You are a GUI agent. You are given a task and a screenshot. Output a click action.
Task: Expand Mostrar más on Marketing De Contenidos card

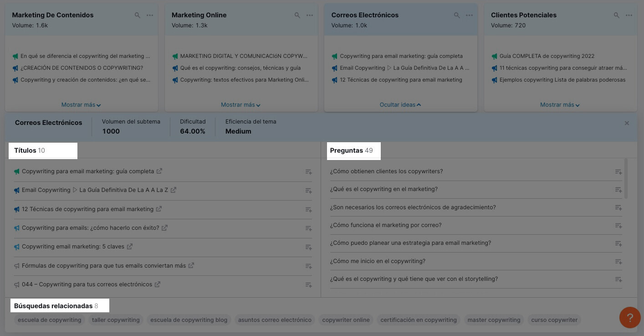tap(81, 105)
